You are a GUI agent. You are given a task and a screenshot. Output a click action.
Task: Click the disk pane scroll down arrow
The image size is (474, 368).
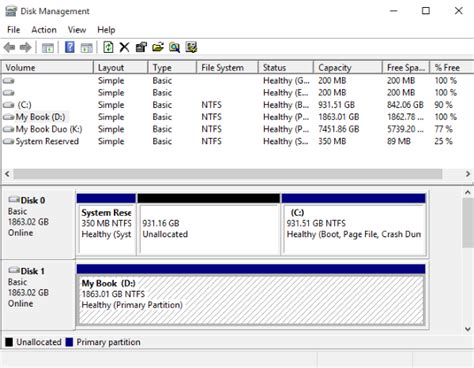coord(468,329)
